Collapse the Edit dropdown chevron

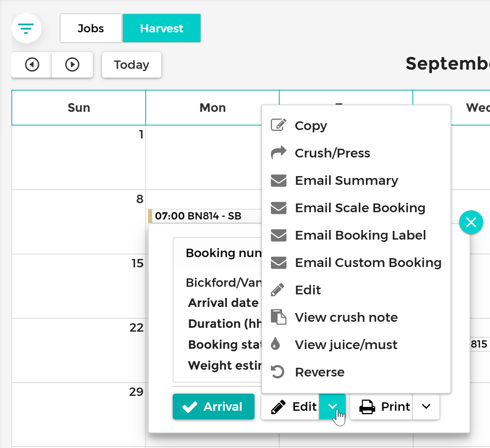pyautogui.click(x=332, y=407)
